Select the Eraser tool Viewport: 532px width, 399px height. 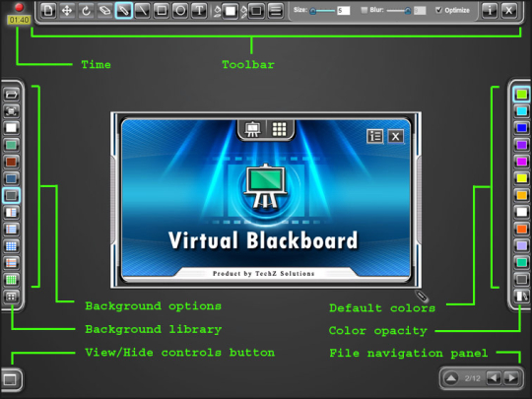(104, 11)
